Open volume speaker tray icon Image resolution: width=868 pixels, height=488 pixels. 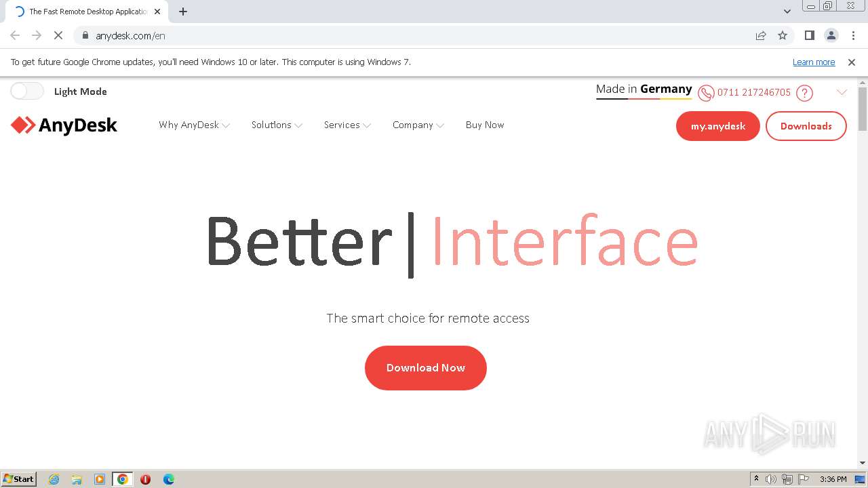[771, 479]
